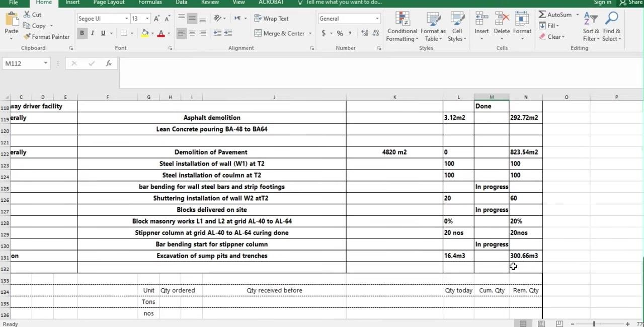Open Cell Styles gallery
This screenshot has width=644, height=327.
[x=457, y=26]
